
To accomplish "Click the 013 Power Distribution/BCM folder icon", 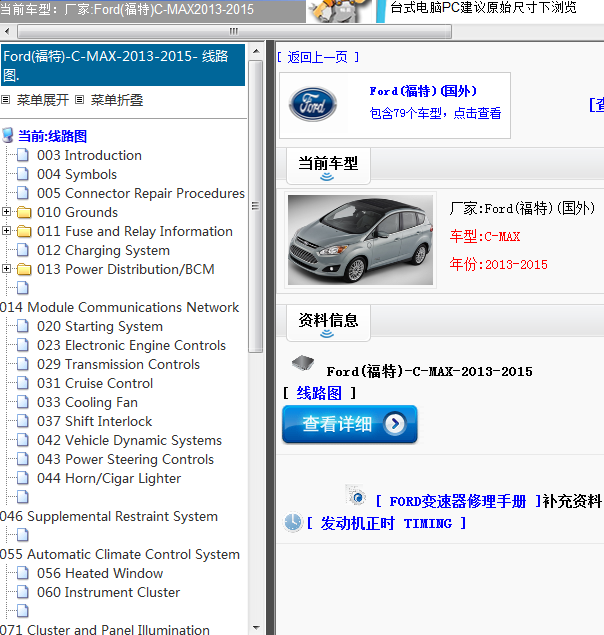I will 24,269.
